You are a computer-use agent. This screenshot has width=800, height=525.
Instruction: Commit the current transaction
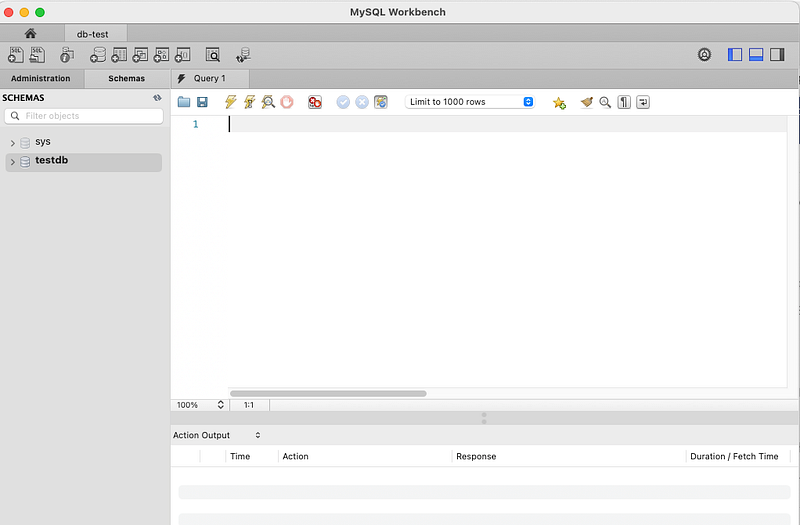343,102
